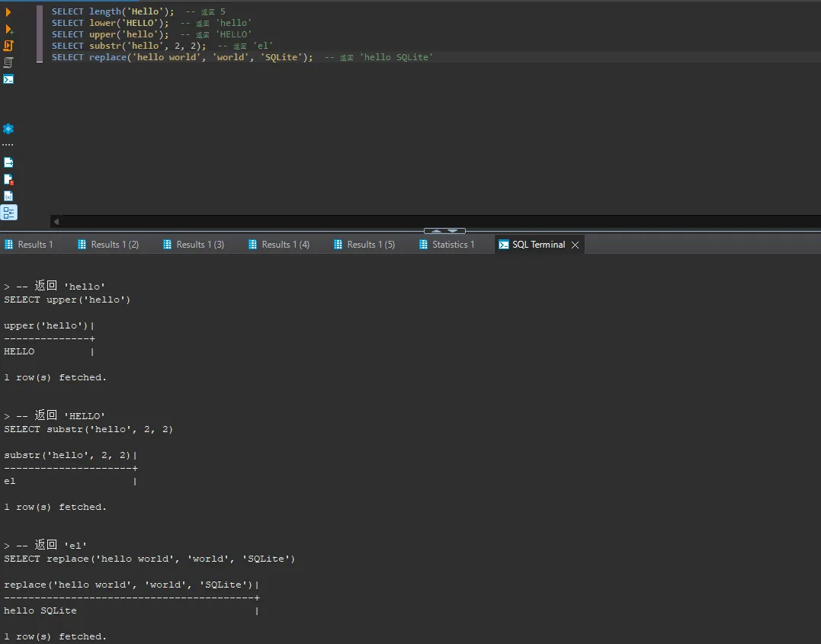This screenshot has height=644, width=821.
Task: Click the terminal 'el' result value
Action: (x=10, y=481)
